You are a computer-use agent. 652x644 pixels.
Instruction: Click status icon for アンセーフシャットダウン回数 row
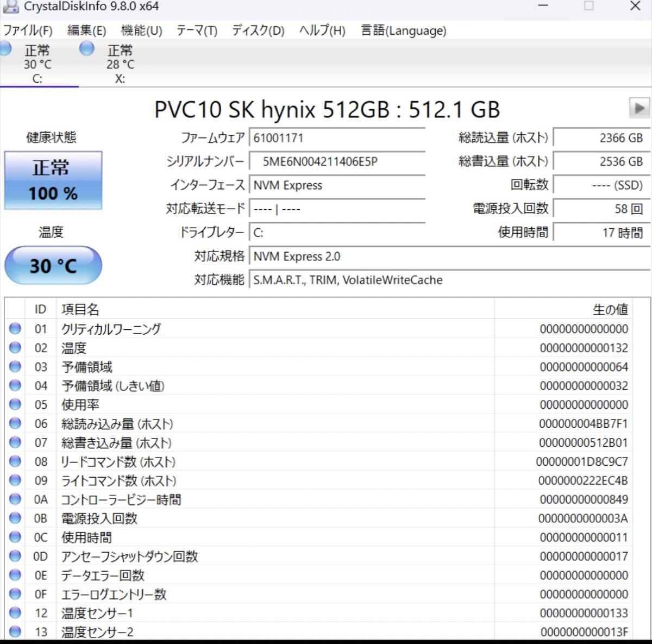(x=15, y=556)
